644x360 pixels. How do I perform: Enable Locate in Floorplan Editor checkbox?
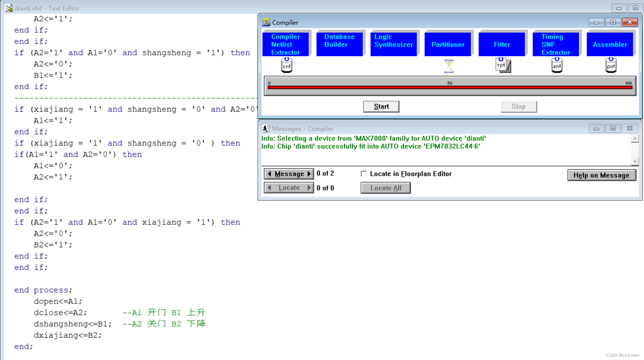tap(364, 174)
